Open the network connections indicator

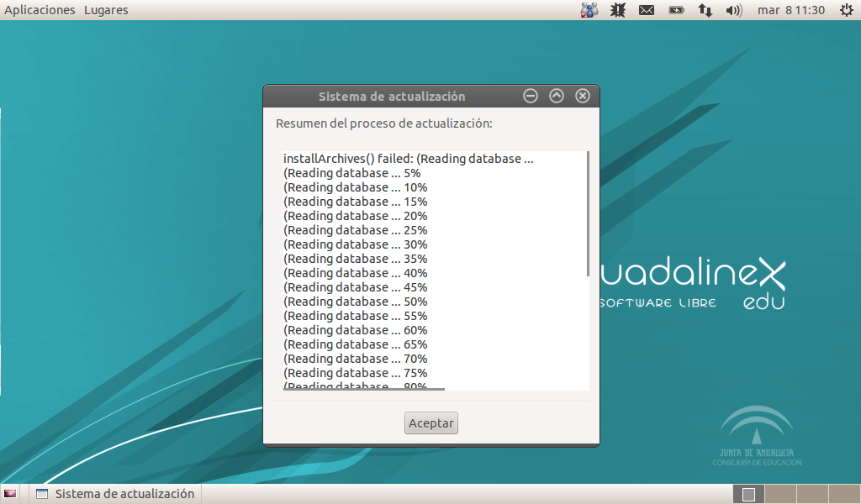(705, 10)
